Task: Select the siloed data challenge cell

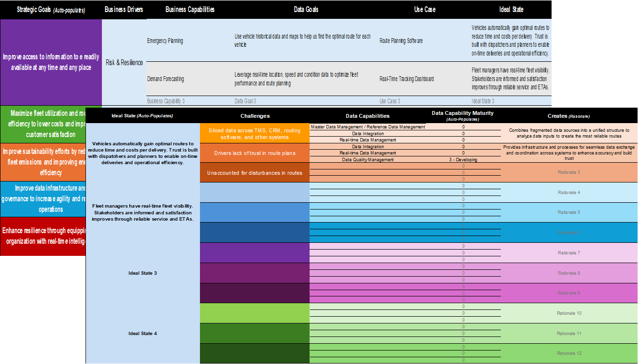Action: [x=255, y=133]
